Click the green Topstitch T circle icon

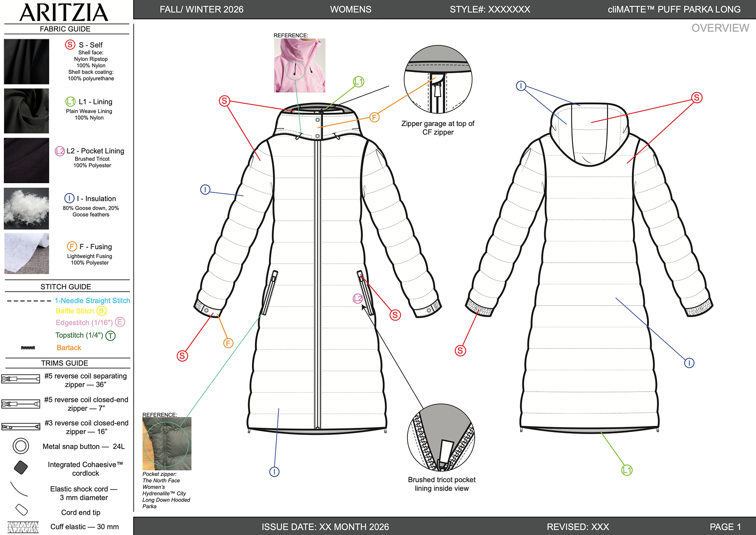tap(111, 336)
